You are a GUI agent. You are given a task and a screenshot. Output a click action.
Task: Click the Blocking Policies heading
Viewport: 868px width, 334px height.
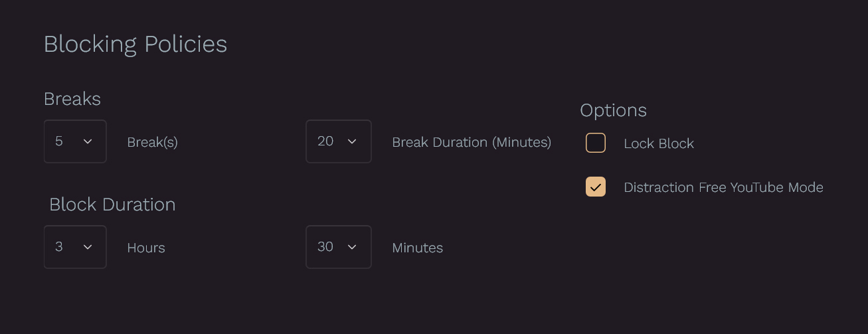tap(135, 44)
